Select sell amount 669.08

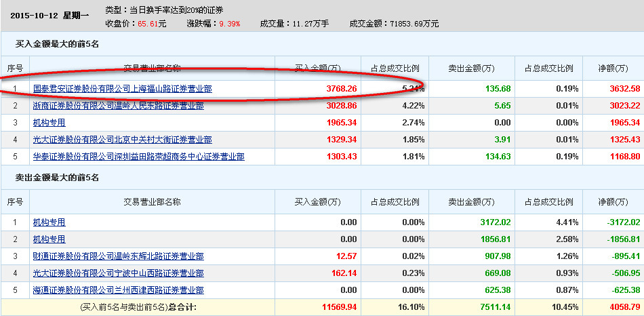point(498,273)
